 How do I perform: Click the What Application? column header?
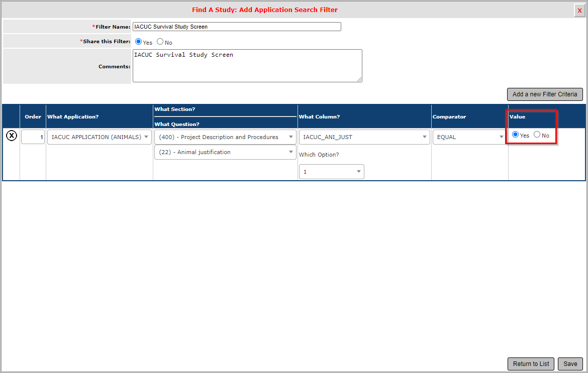tap(73, 117)
